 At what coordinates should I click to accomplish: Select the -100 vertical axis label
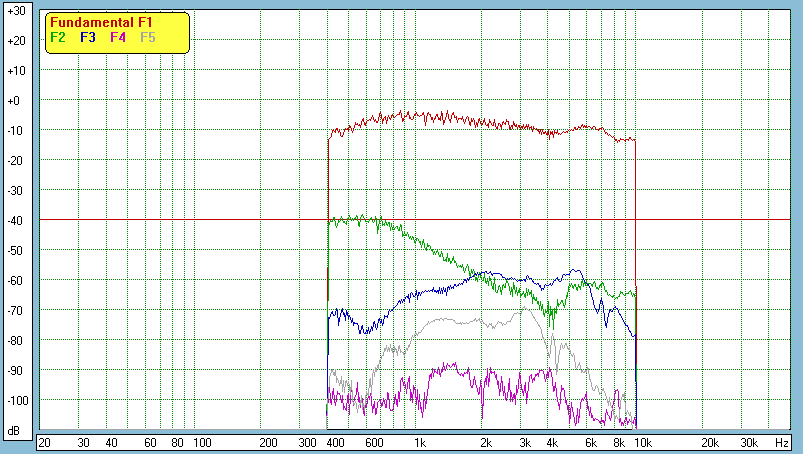(x=16, y=400)
